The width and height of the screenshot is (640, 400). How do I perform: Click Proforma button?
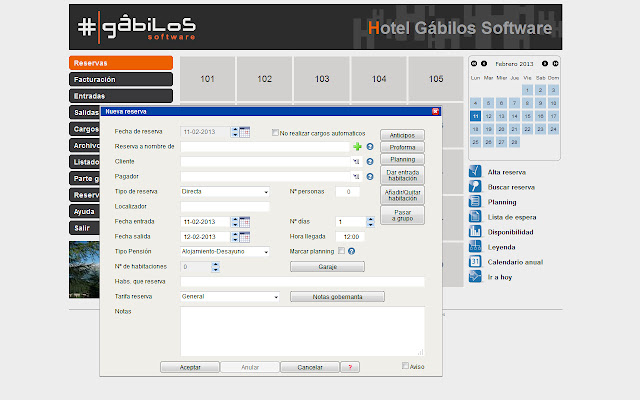click(x=402, y=147)
